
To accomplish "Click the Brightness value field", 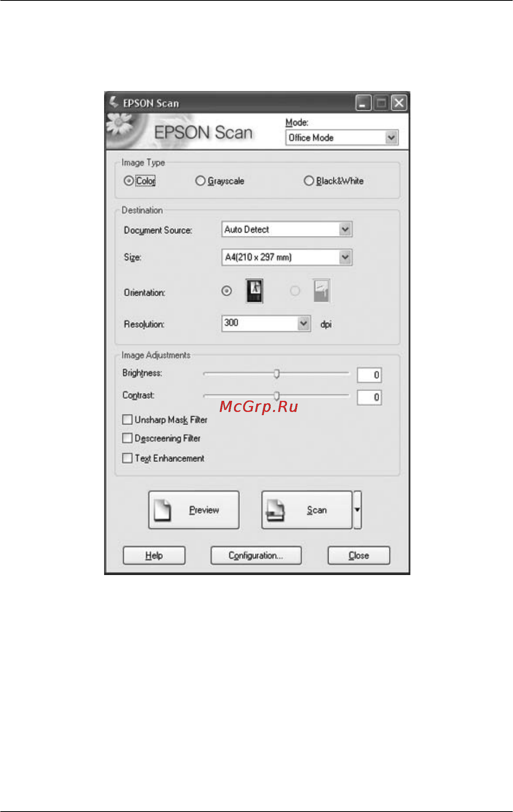I will (369, 375).
